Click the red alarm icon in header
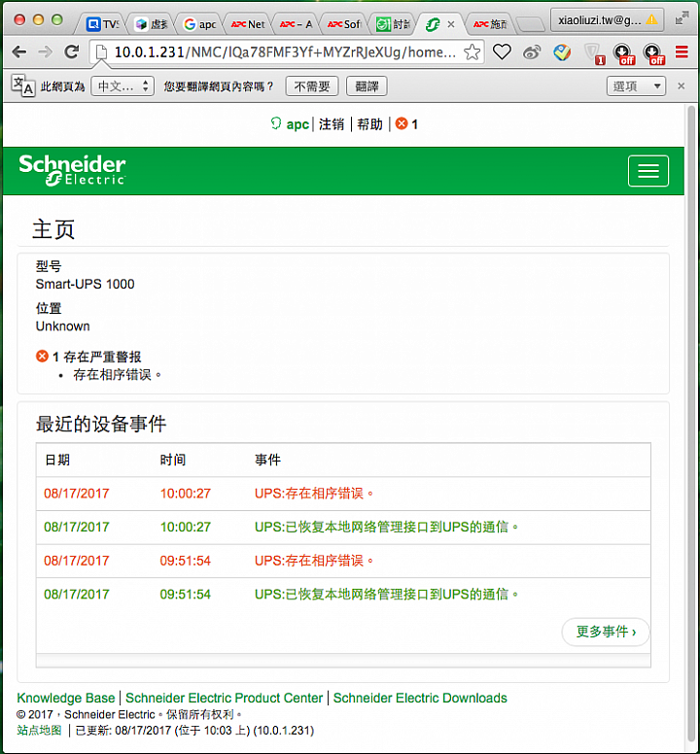This screenshot has width=700, height=754. coord(402,123)
